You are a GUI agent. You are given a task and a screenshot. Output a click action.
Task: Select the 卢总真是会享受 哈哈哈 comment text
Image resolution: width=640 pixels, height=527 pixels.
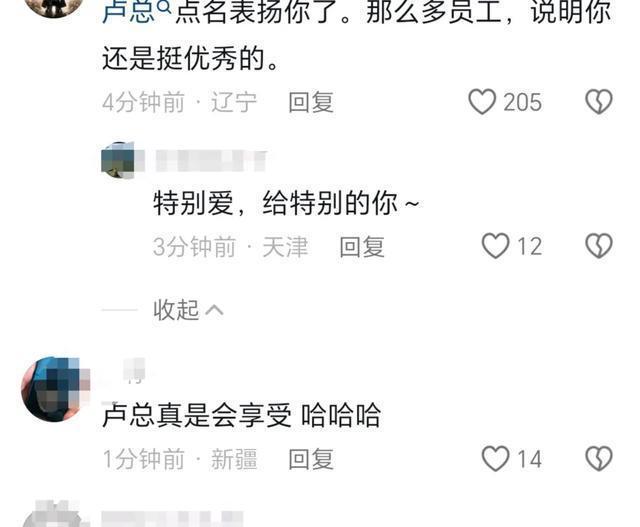coord(241,415)
